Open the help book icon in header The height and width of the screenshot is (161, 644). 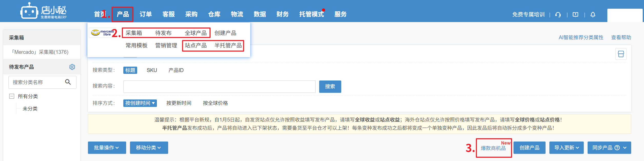pyautogui.click(x=576, y=15)
